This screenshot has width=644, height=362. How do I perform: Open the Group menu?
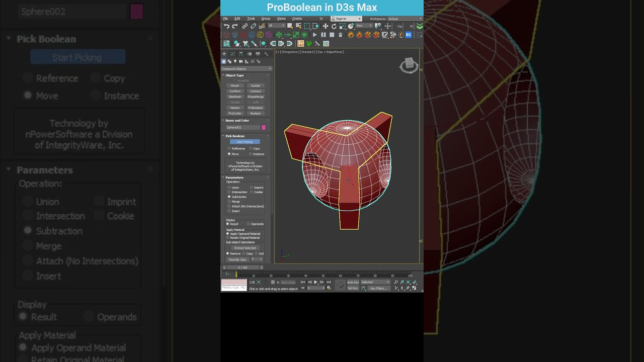(266, 19)
